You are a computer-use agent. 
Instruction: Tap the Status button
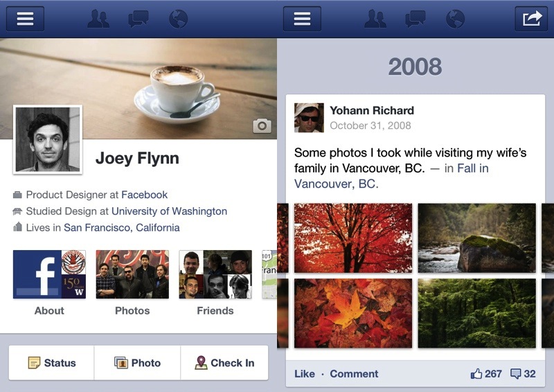click(51, 363)
